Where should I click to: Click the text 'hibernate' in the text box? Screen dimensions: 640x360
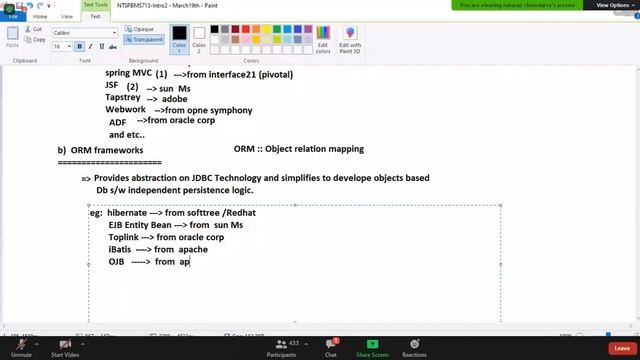pyautogui.click(x=127, y=213)
